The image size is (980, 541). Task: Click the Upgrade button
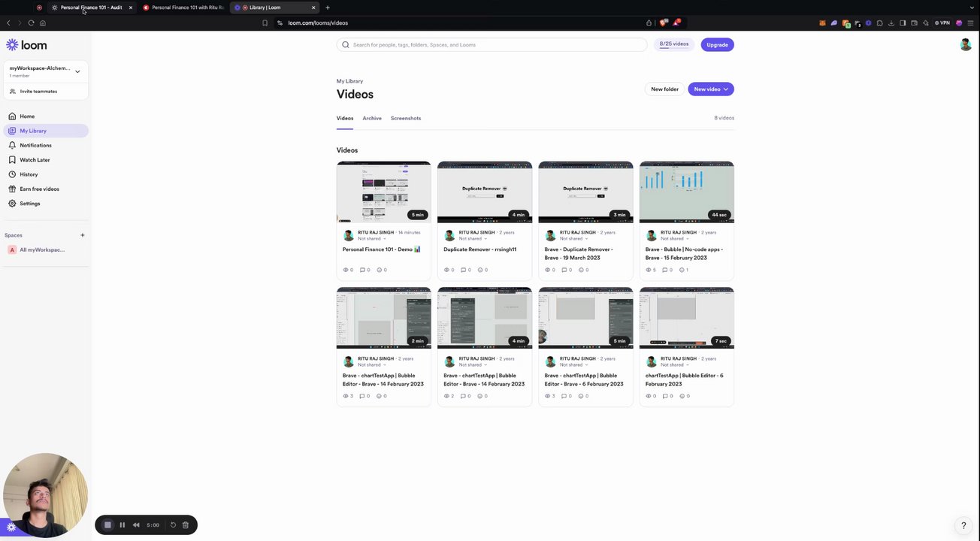point(717,45)
